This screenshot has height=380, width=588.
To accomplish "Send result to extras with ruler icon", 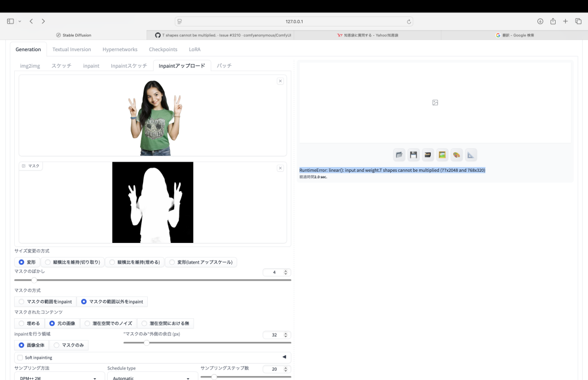I will click(471, 155).
